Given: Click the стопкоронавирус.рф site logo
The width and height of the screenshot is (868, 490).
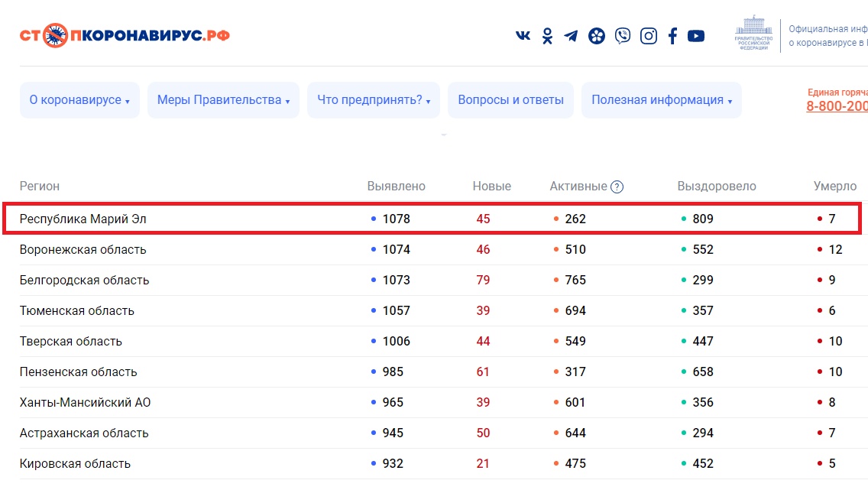Looking at the screenshot, I should [x=125, y=35].
